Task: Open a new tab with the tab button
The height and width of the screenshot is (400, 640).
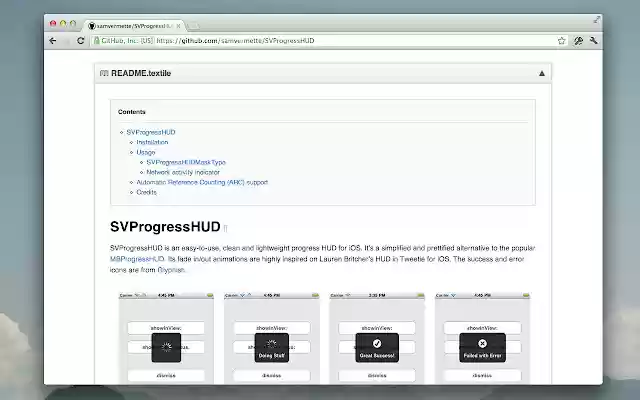Action: tap(193, 26)
